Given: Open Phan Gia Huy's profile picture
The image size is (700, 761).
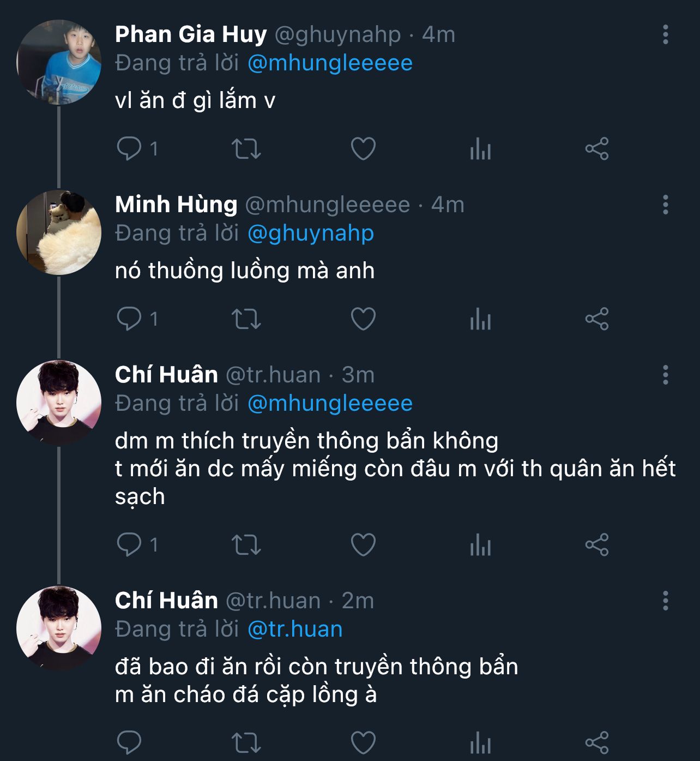Looking at the screenshot, I should click(59, 62).
